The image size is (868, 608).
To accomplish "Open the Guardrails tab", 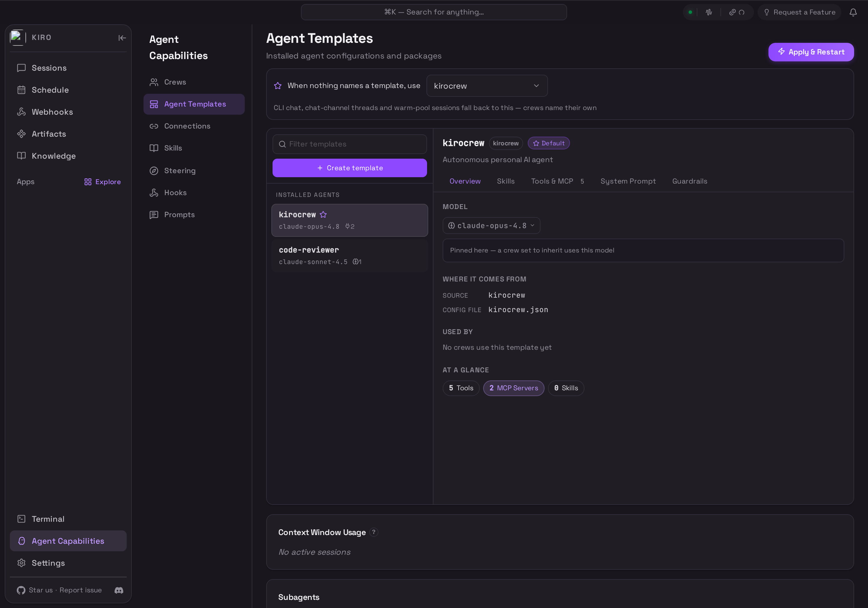I will tap(689, 181).
